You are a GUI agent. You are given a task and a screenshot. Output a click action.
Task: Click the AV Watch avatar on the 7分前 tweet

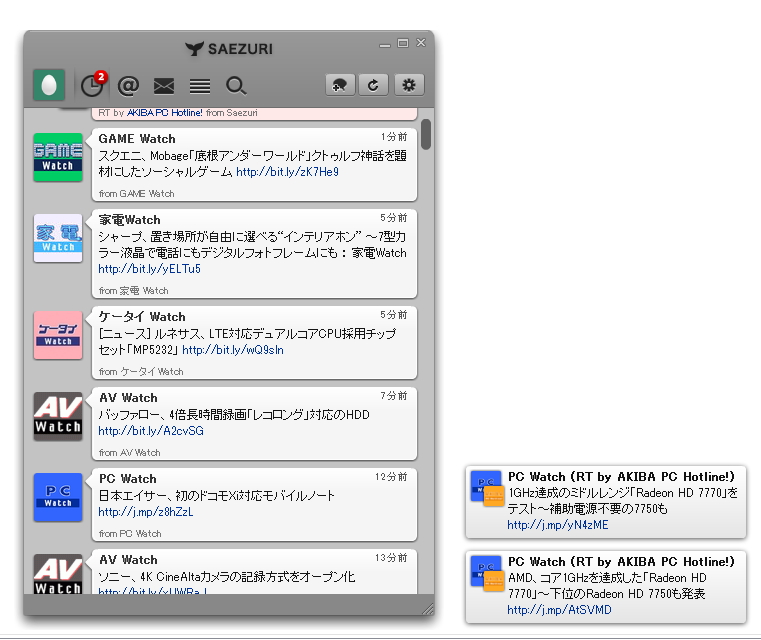(58, 416)
